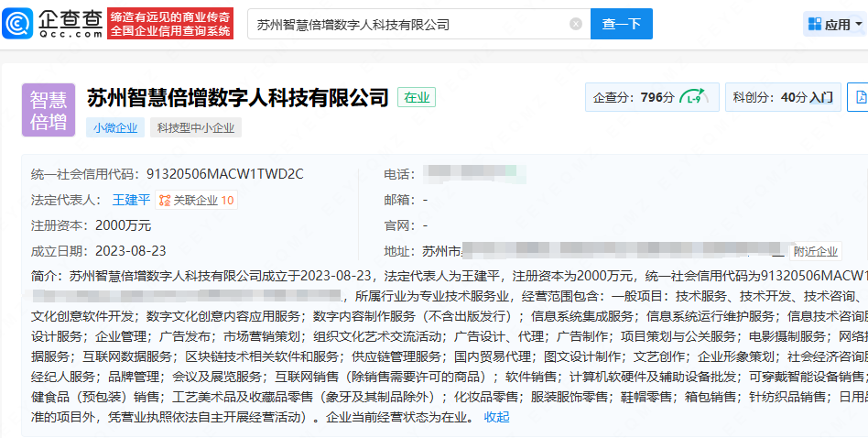Click the Qcc.com logo icon
The image size is (868, 438).
17,24
